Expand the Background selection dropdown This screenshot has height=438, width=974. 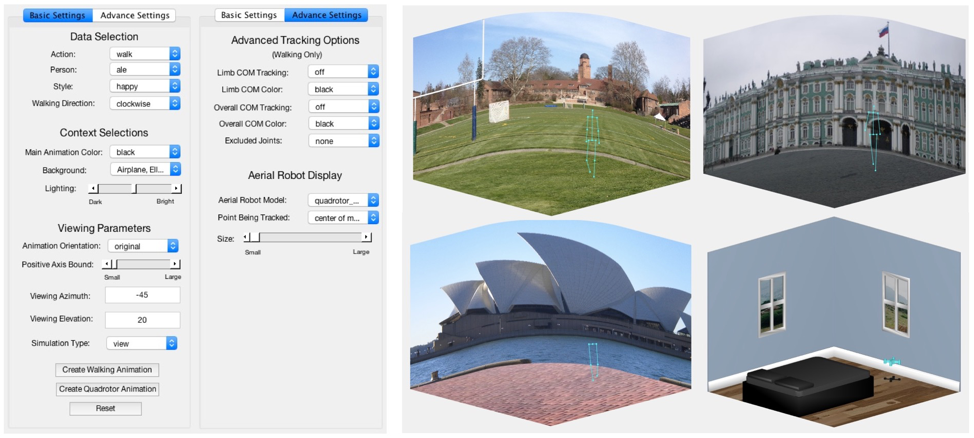click(145, 170)
